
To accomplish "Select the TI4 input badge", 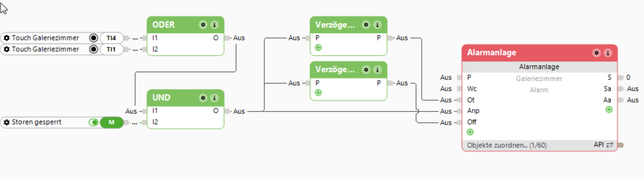I will [111, 38].
